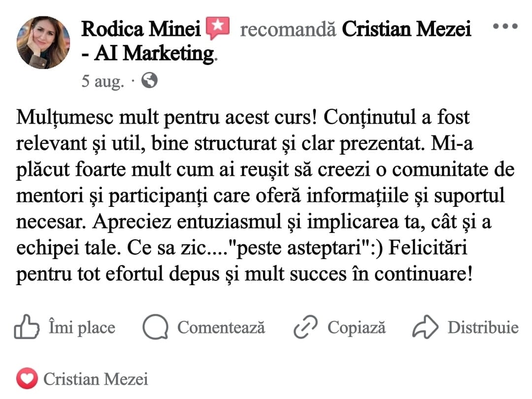532x399 pixels.
Task: Click the curved arrow share icon
Action: coord(426,327)
